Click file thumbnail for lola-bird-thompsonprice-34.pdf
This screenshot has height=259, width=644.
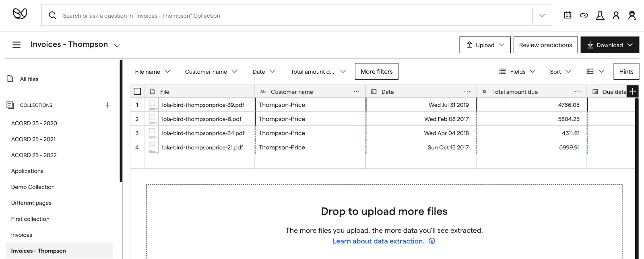point(153,133)
